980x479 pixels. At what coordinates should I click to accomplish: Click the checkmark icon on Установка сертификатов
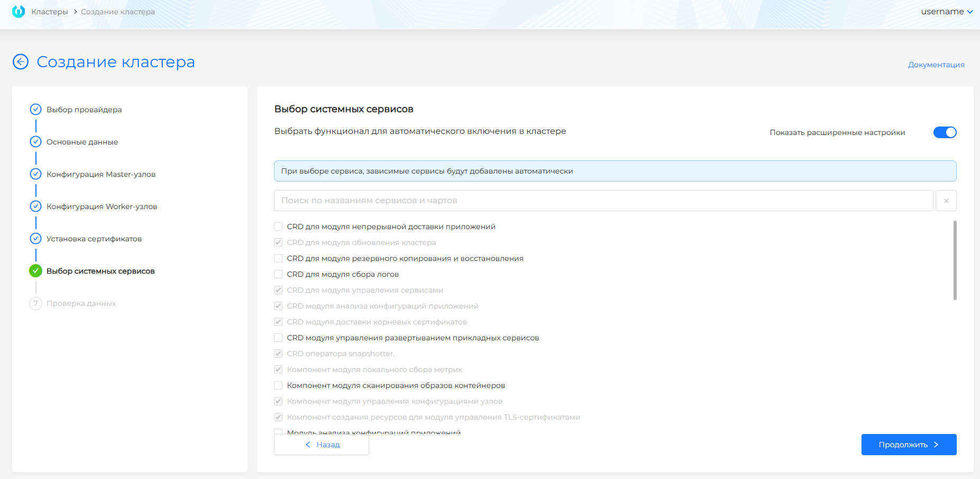click(35, 238)
